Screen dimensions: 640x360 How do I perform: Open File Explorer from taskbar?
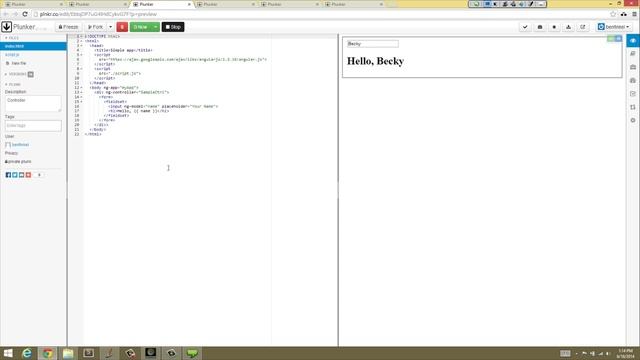pos(68,353)
